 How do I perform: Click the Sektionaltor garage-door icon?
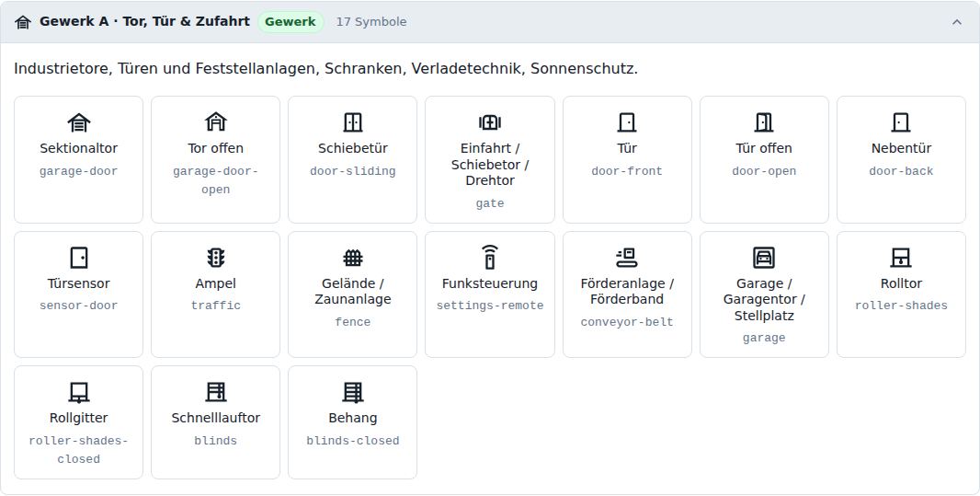click(79, 122)
